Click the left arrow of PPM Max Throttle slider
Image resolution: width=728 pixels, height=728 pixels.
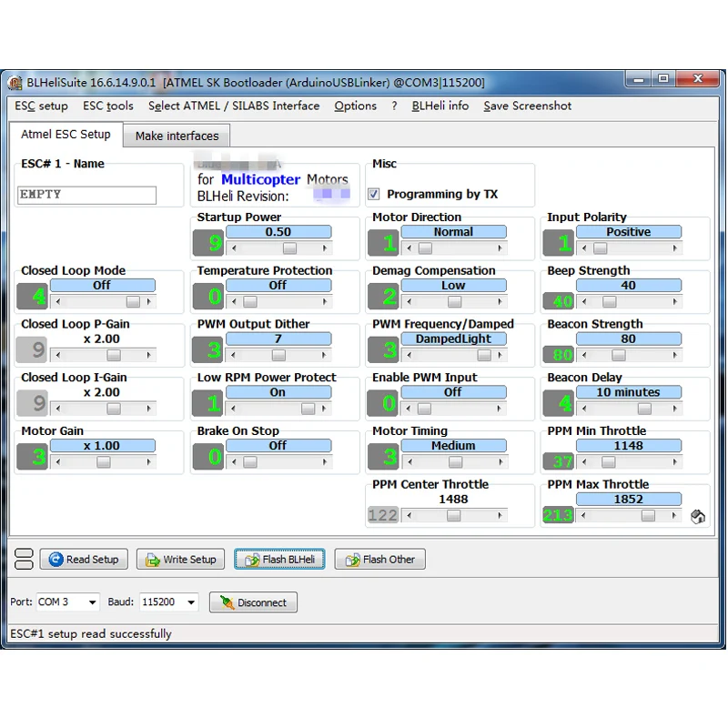pos(583,515)
